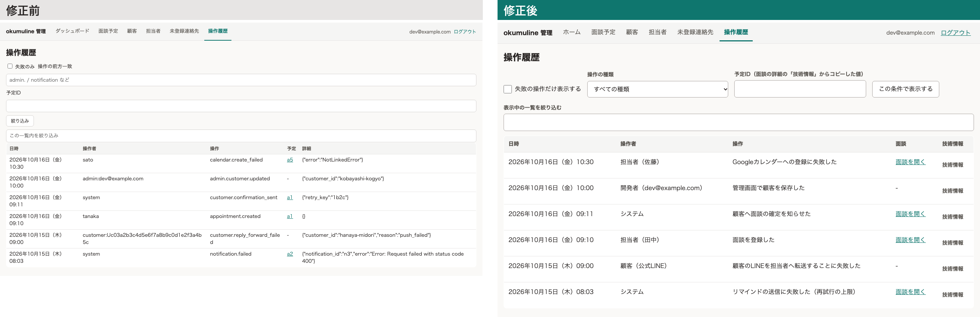Open 面談を開く for 顧客へ面談の確定を知らせた row
The width and height of the screenshot is (980, 317).
pyautogui.click(x=910, y=214)
